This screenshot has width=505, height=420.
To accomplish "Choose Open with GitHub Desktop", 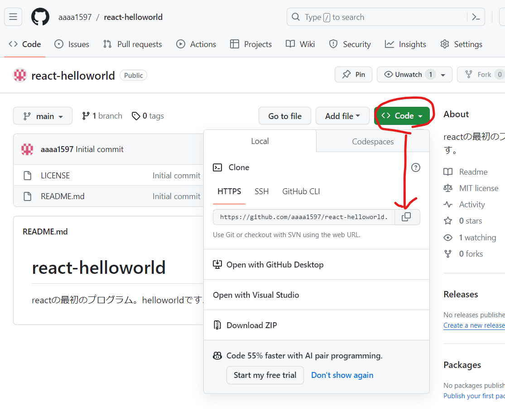I will [x=317, y=265].
